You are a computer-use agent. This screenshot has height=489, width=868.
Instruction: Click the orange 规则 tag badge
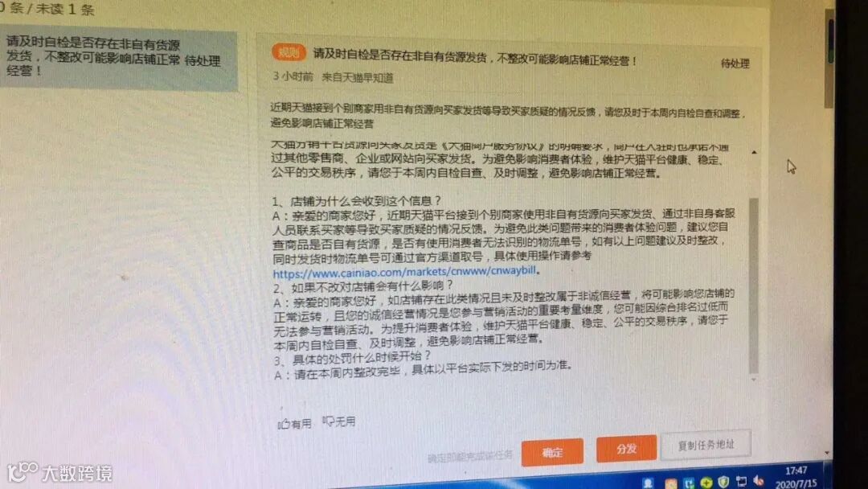(289, 52)
